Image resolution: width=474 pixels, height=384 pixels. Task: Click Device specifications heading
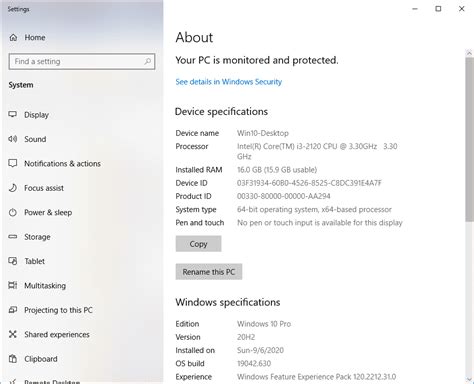coord(221,111)
